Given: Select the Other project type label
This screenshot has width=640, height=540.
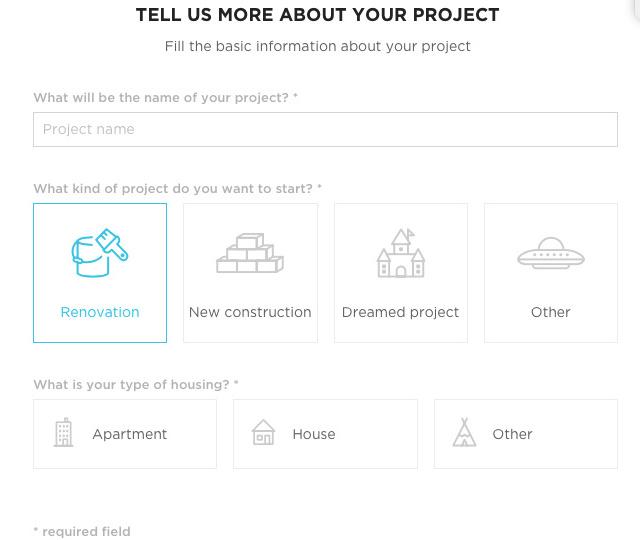Looking at the screenshot, I should pos(551,312).
